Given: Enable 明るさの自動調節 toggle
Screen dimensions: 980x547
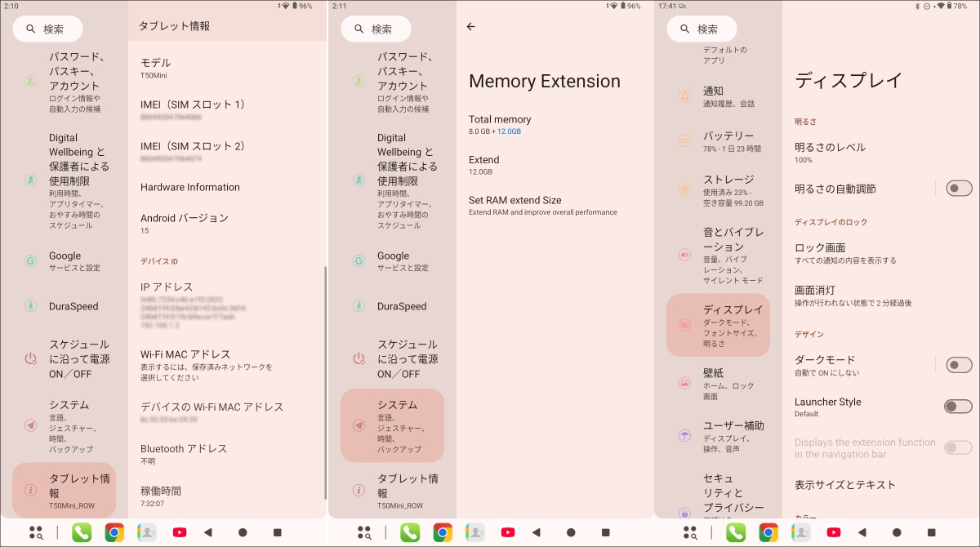Looking at the screenshot, I should tap(958, 188).
